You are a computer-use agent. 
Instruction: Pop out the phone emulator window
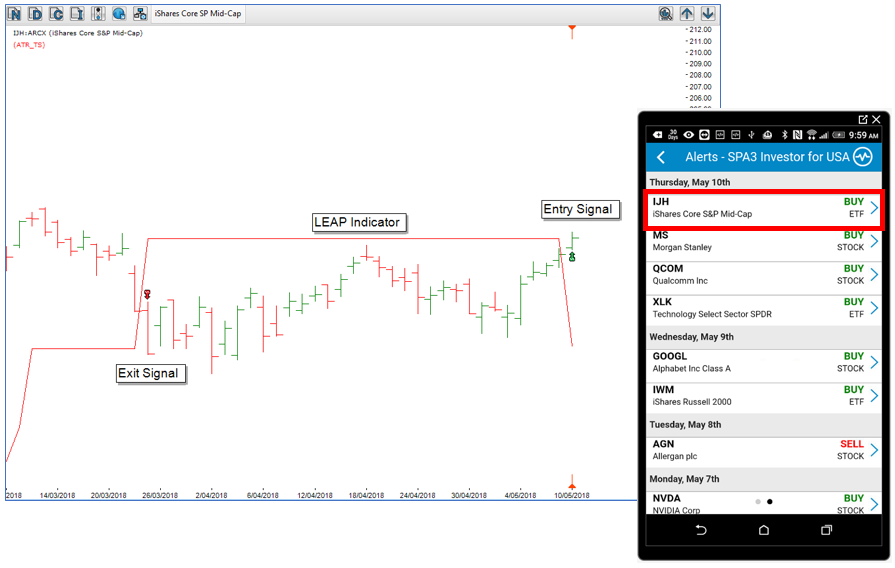pos(862,119)
